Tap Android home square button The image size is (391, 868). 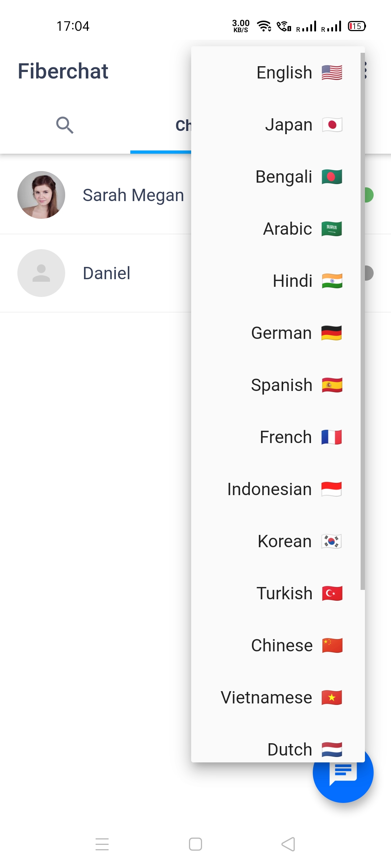195,844
